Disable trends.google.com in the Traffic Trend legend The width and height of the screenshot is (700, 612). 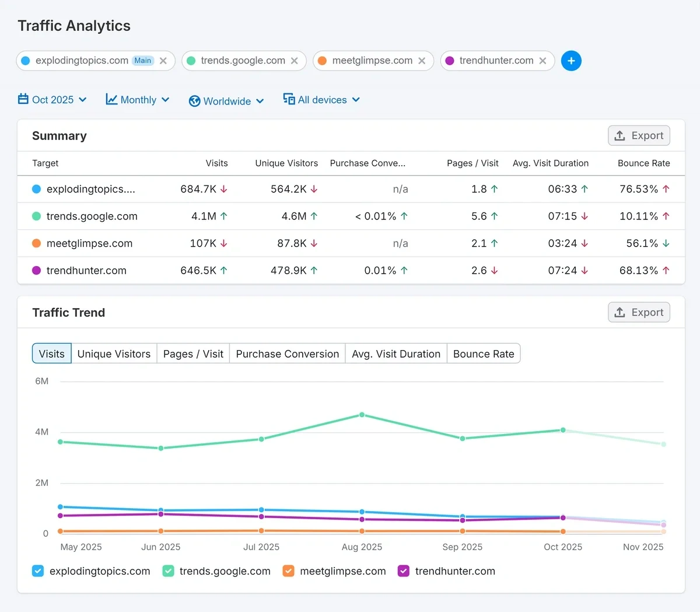tap(168, 571)
